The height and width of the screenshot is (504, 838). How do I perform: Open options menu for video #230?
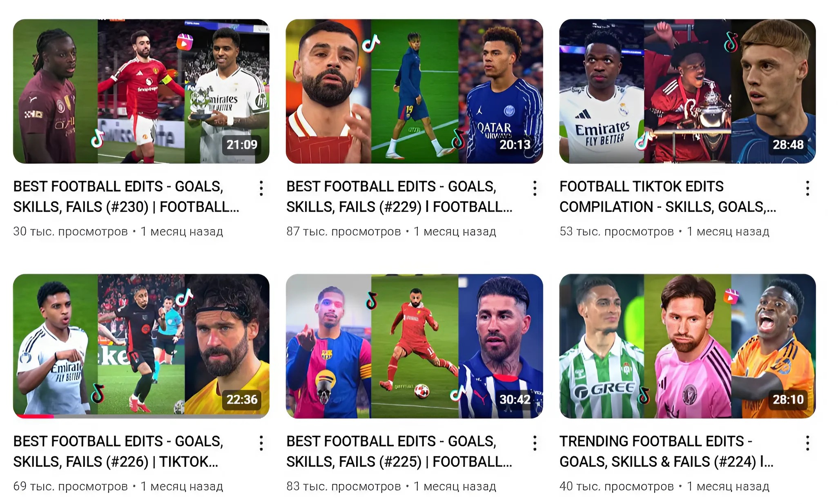261,188
